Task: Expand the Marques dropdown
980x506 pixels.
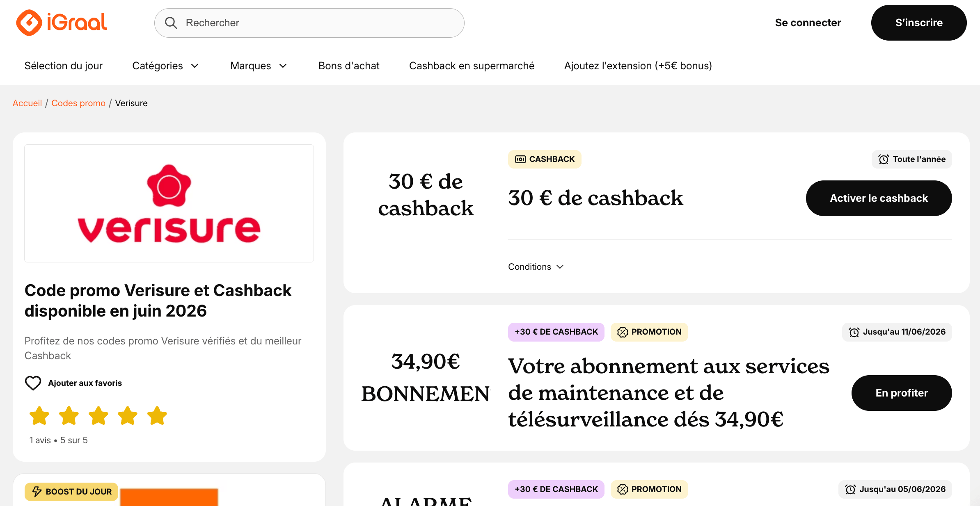Action: 259,66
